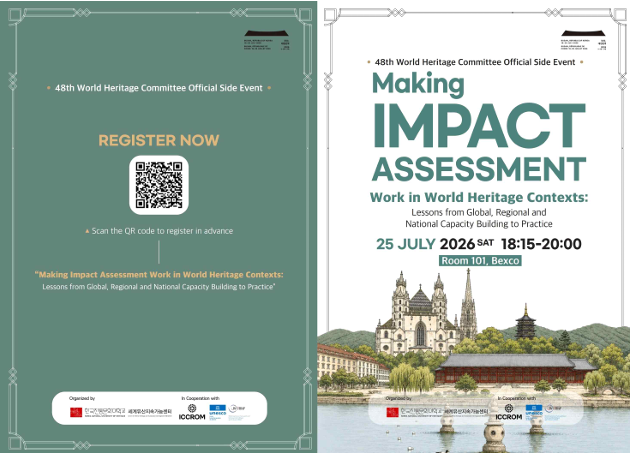The image size is (630, 453).
Task: Click 'Scan the QR code to register in advance'
Action: 162,231
